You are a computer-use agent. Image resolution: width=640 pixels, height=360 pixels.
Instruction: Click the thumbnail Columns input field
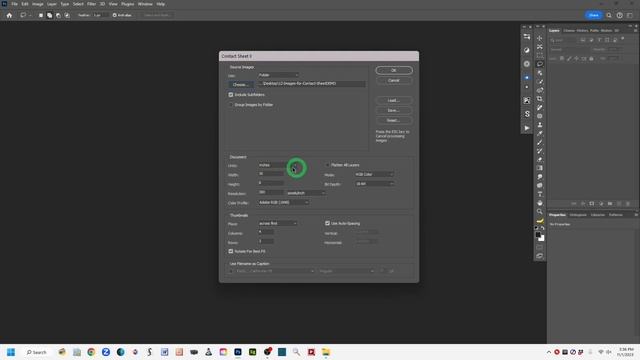pos(266,233)
